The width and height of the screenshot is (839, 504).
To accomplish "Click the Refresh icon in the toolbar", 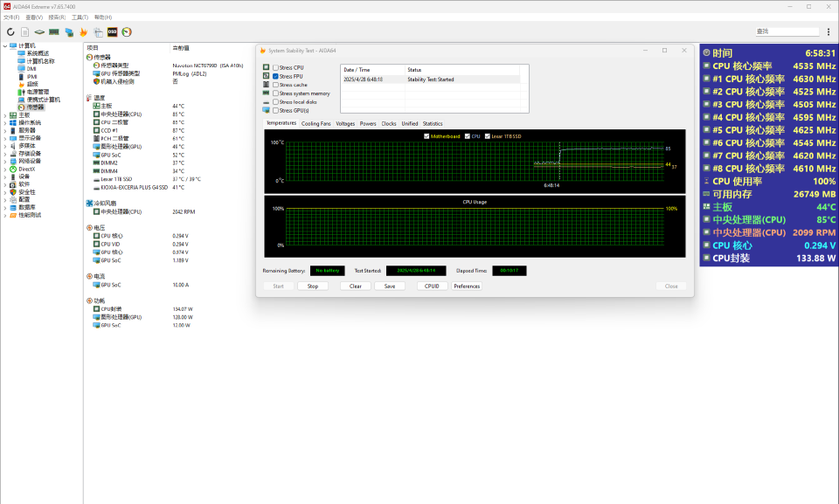I will 10,32.
